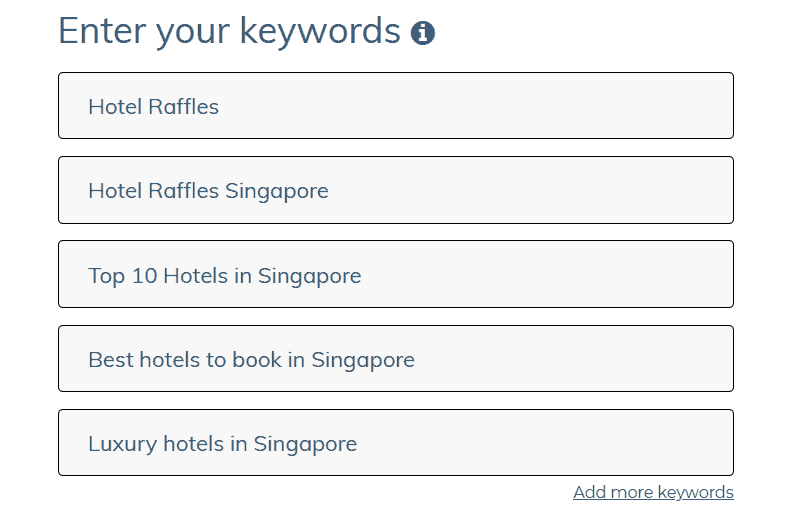The width and height of the screenshot is (807, 519).
Task: Select the "Hotel Raffles Singapore" keyword field
Action: tap(395, 190)
